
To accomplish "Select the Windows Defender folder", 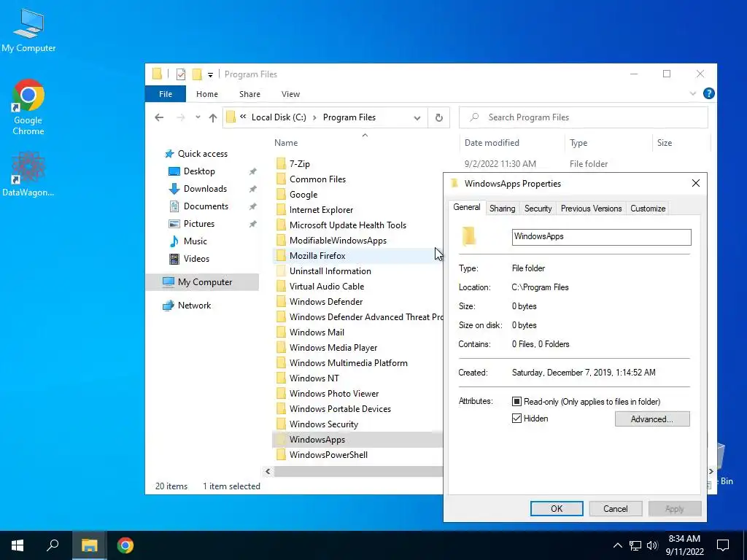I will point(326,302).
